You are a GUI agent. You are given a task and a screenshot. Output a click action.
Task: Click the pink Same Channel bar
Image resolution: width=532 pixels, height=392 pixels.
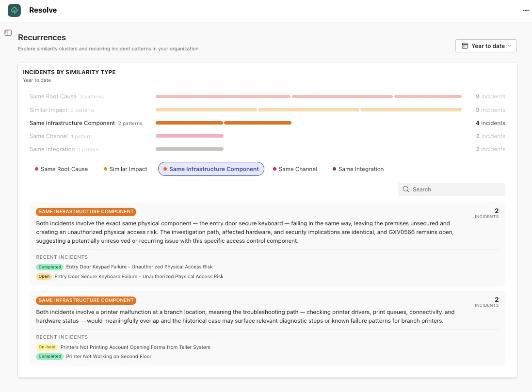[x=189, y=136]
